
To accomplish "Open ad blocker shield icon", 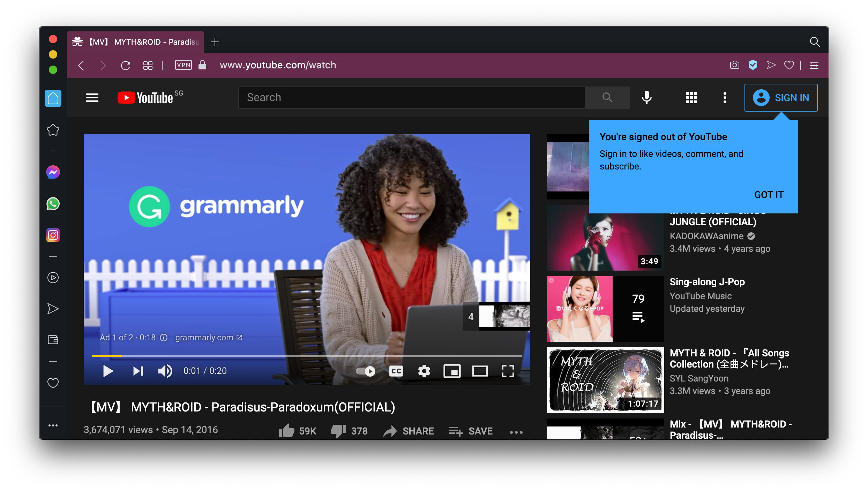I will coord(753,65).
